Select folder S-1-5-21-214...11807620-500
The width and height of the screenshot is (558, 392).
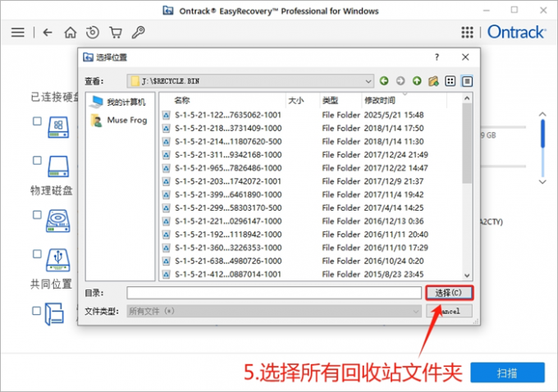point(228,142)
